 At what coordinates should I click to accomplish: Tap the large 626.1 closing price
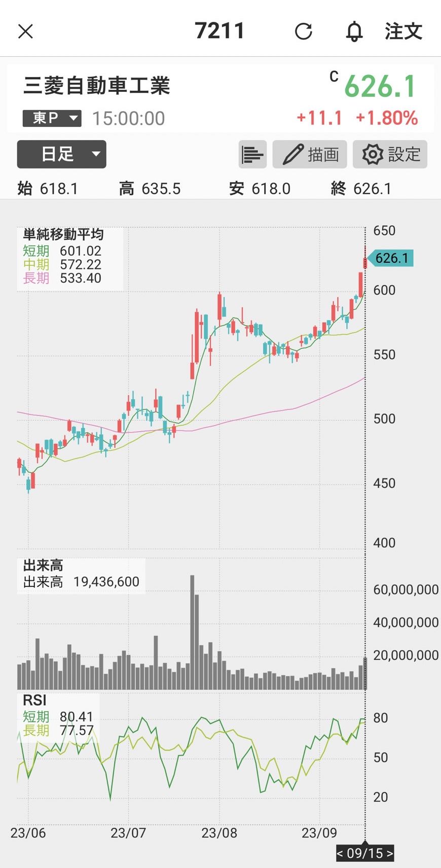pyautogui.click(x=380, y=86)
